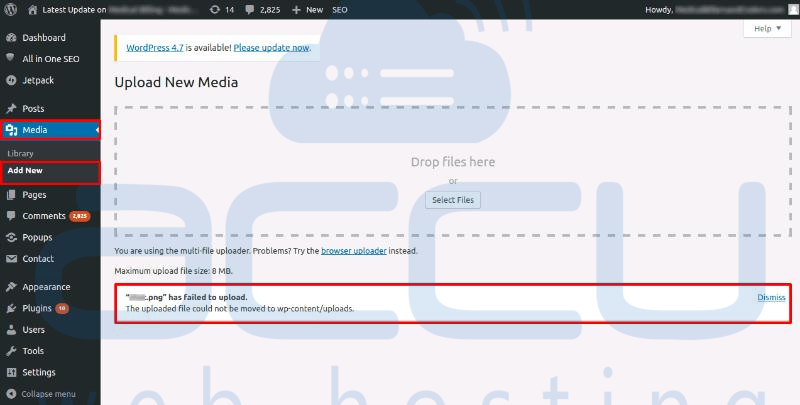800x405 pixels.
Task: Click the Media sidebar icon
Action: point(11,130)
